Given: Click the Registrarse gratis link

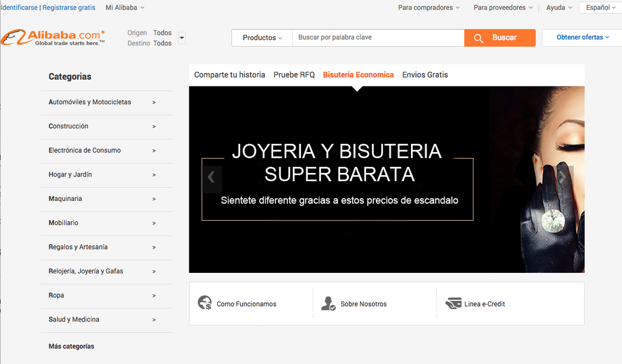Looking at the screenshot, I should tap(69, 7).
